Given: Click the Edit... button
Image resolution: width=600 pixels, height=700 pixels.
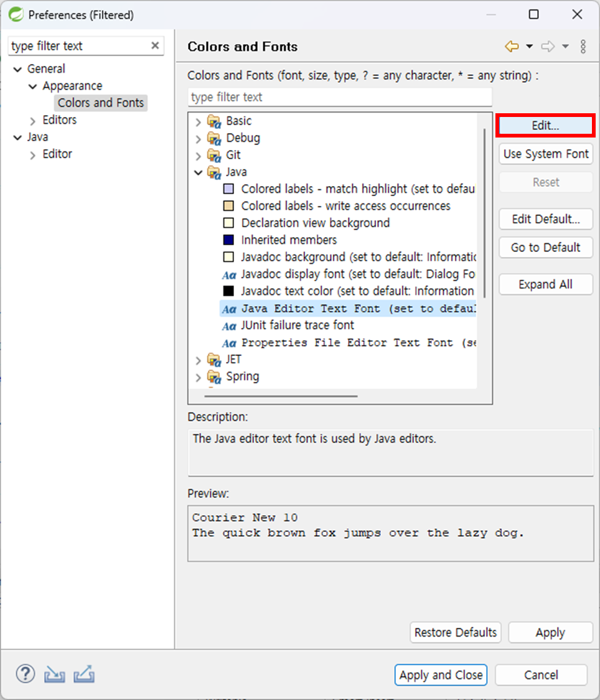Looking at the screenshot, I should click(x=545, y=126).
